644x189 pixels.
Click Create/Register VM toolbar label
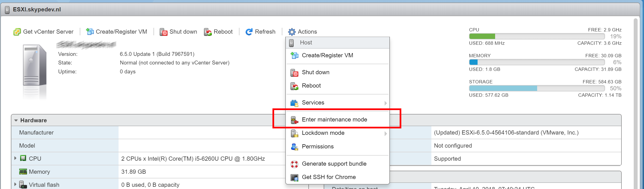click(121, 32)
